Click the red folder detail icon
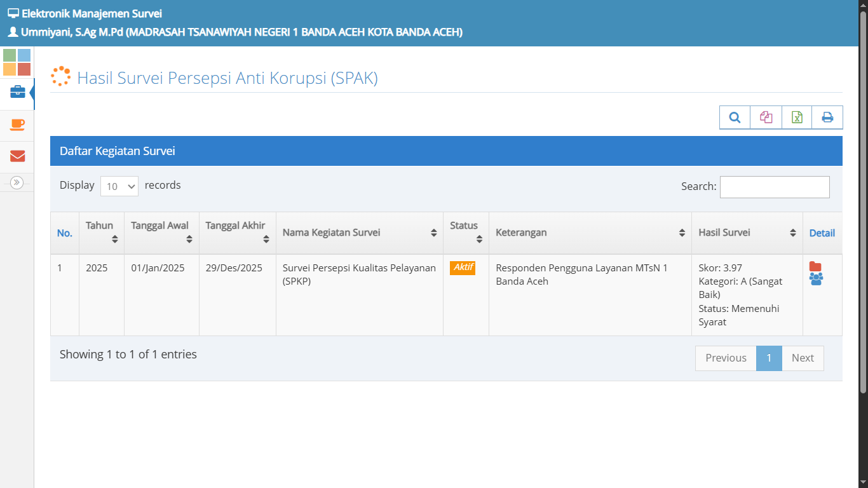Image resolution: width=868 pixels, height=488 pixels. (815, 267)
